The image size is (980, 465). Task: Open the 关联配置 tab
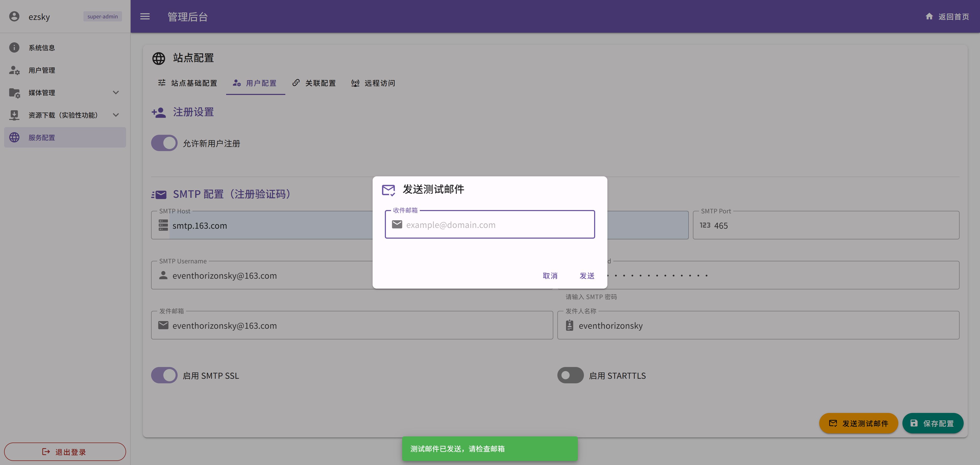314,83
